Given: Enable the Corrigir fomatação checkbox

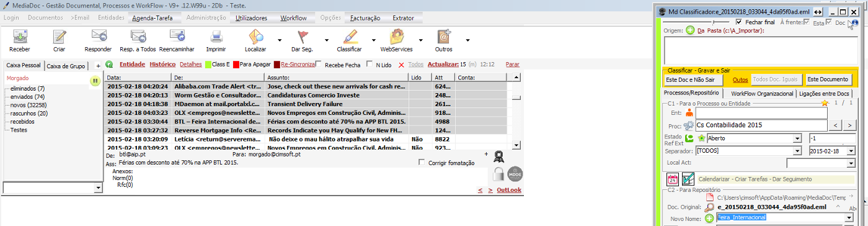Looking at the screenshot, I should pos(422,163).
